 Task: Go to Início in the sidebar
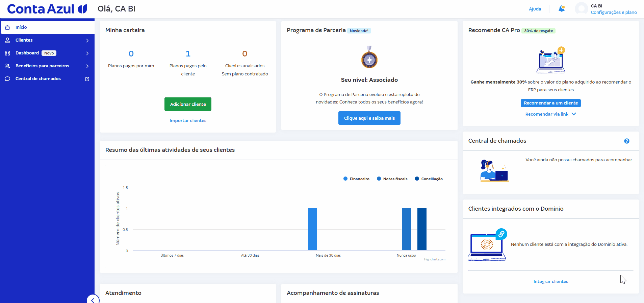(x=47, y=27)
